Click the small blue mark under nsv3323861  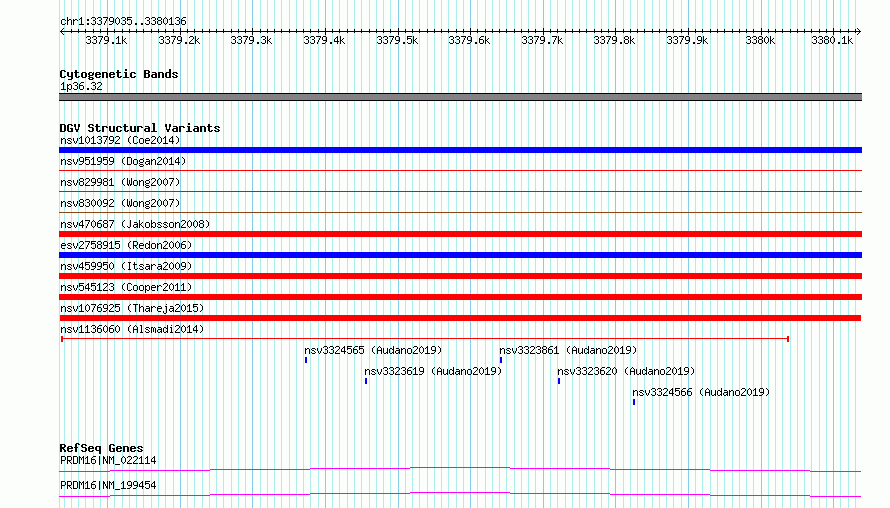[501, 360]
